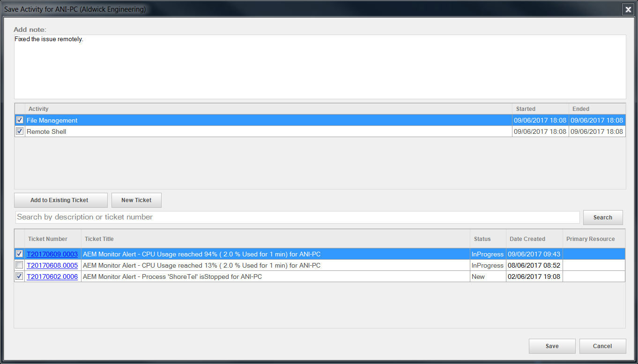This screenshot has height=364, width=638.
Task: Uncheck ticket T20170602.0006 checkbox
Action: [20, 276]
